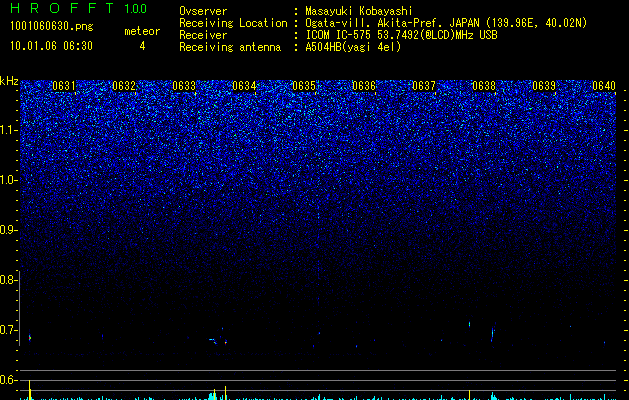629x400 pixels.
Task: Click the 0.7 kHz axis label
Action: [x=8, y=330]
